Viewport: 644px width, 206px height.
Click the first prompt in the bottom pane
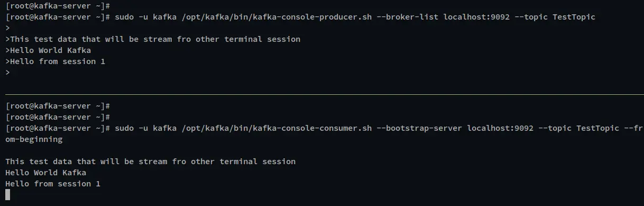[58, 106]
